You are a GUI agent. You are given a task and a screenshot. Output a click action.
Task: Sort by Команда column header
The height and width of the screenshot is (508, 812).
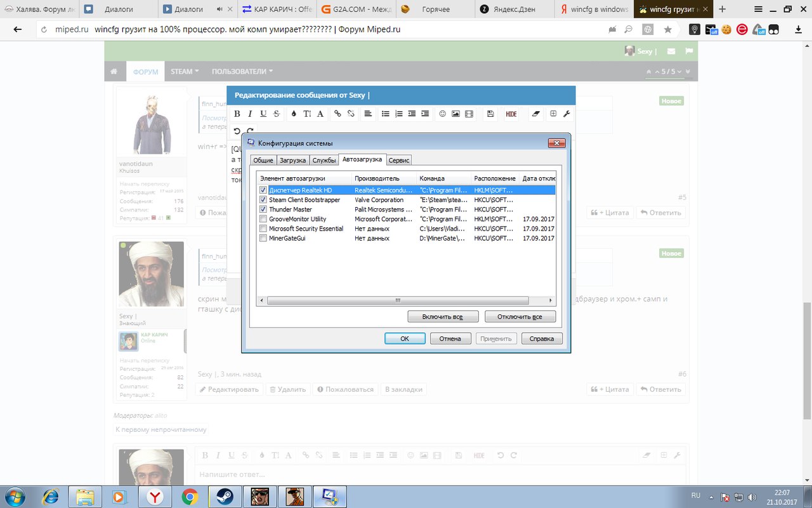(x=443, y=178)
